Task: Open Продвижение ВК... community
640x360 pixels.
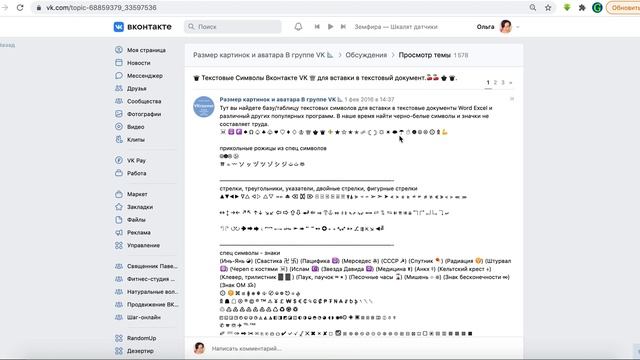Action: [153, 304]
